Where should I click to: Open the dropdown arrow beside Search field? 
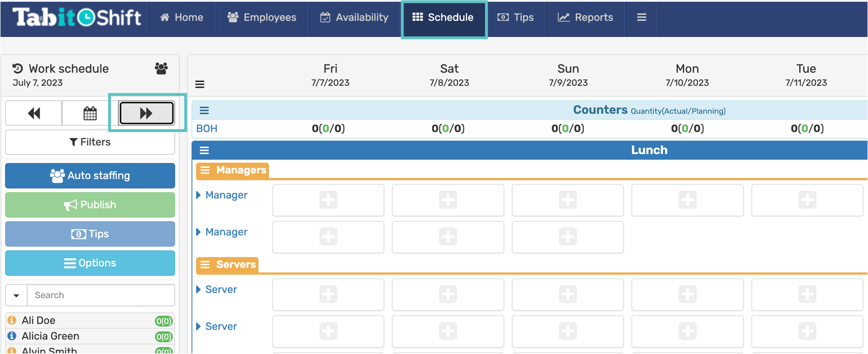point(16,296)
